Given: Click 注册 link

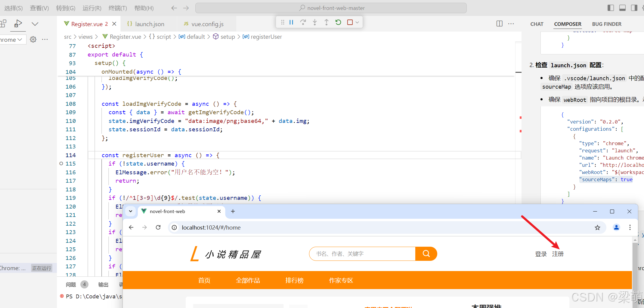Looking at the screenshot, I should click(558, 254).
